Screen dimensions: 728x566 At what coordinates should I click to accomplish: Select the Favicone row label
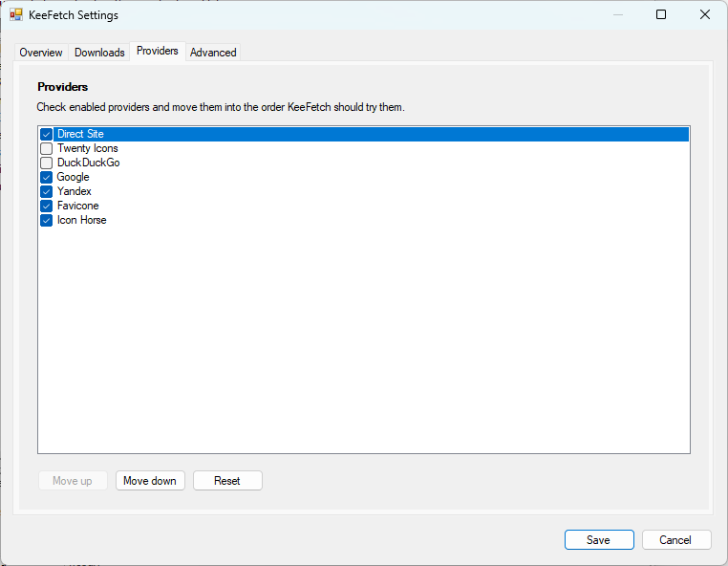(78, 206)
